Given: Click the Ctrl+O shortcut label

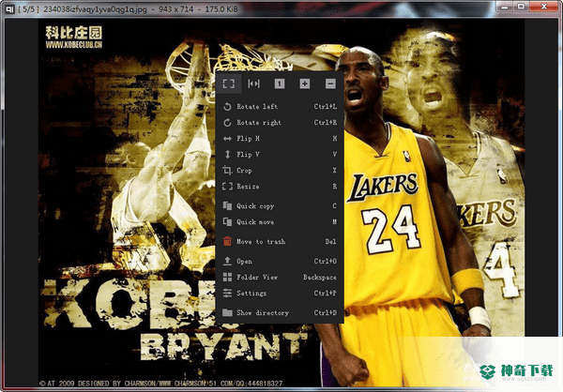Looking at the screenshot, I should click(x=326, y=261).
